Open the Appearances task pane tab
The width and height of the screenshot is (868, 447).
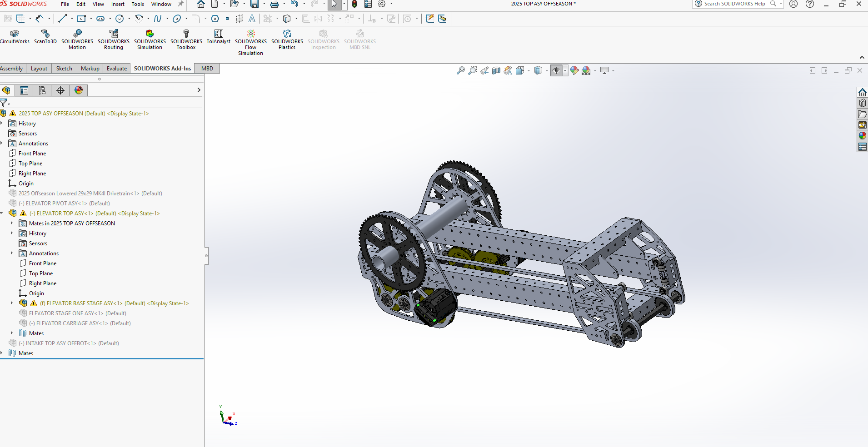point(862,135)
